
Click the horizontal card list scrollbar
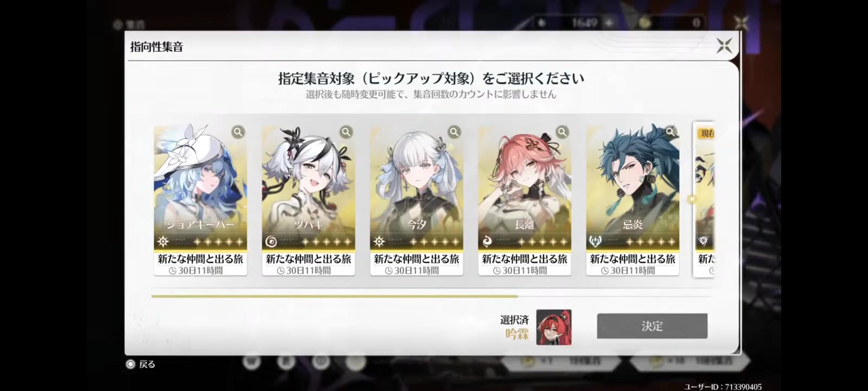click(x=432, y=297)
